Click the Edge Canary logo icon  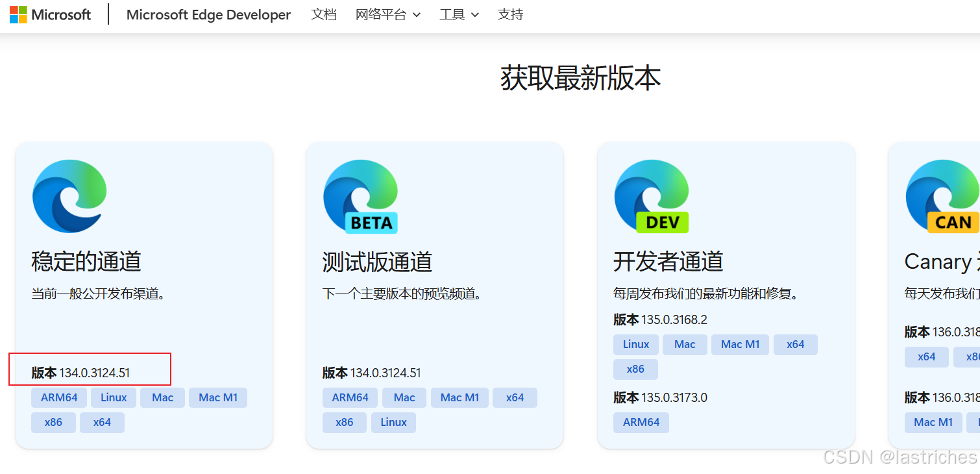942,196
